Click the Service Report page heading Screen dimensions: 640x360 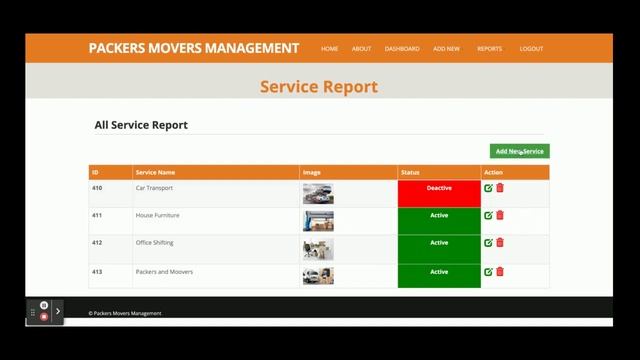coord(319,87)
